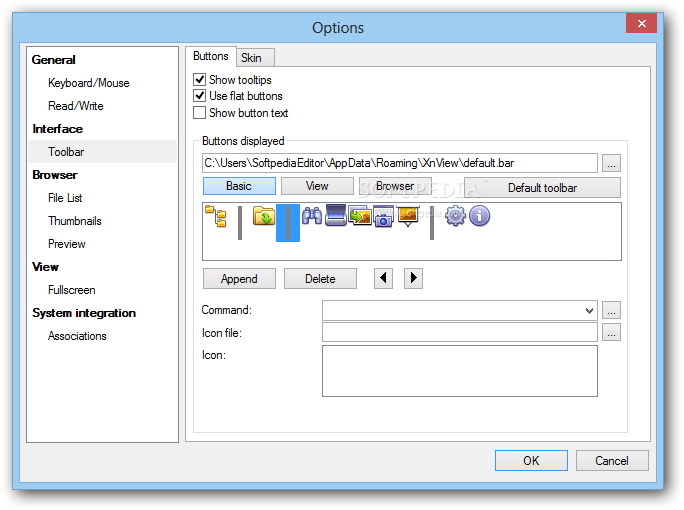
Task: Select Toolbar in the sidebar
Action: (x=103, y=152)
